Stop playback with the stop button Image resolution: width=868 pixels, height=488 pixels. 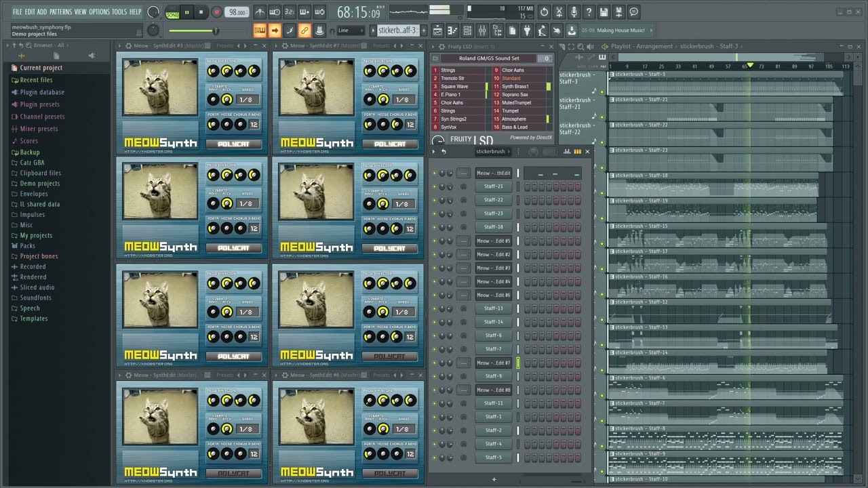(201, 12)
